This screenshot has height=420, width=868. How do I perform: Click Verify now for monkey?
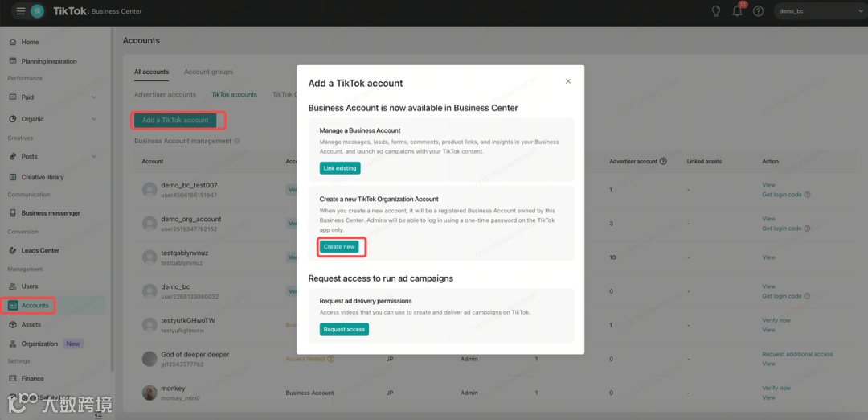point(776,388)
